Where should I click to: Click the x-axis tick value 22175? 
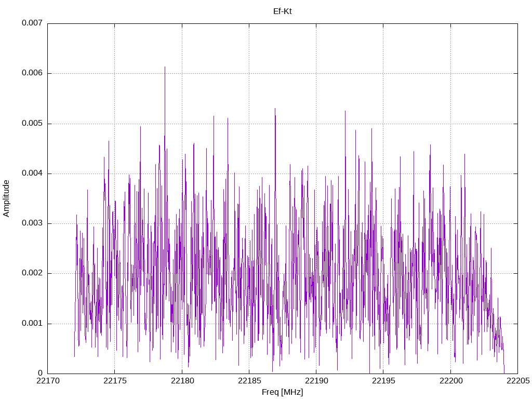click(x=115, y=381)
